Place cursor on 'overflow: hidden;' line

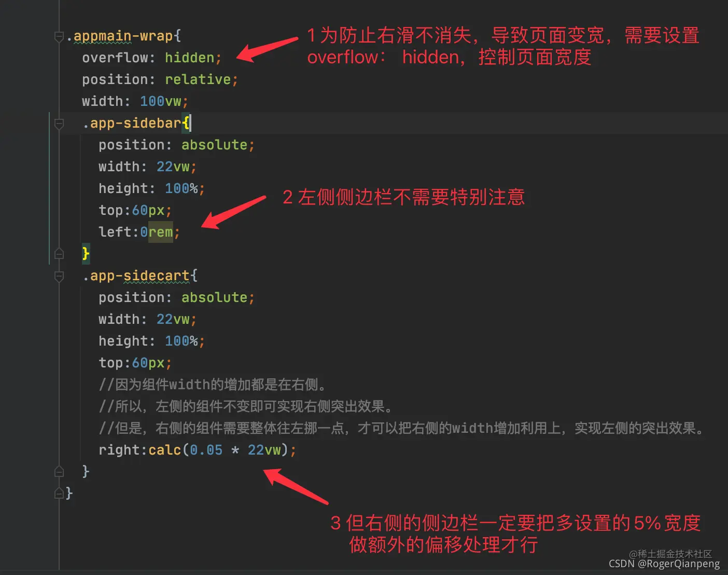point(151,58)
